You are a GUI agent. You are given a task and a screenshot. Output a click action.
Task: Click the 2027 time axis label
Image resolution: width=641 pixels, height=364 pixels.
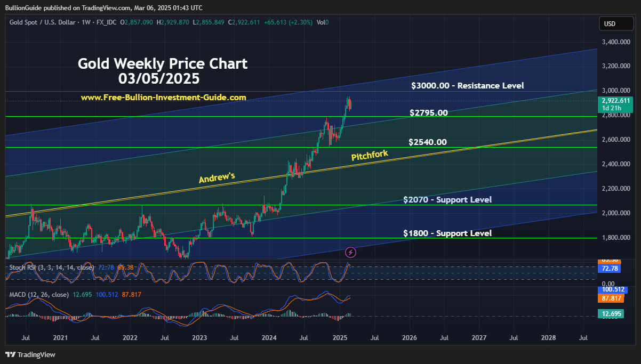(x=479, y=338)
